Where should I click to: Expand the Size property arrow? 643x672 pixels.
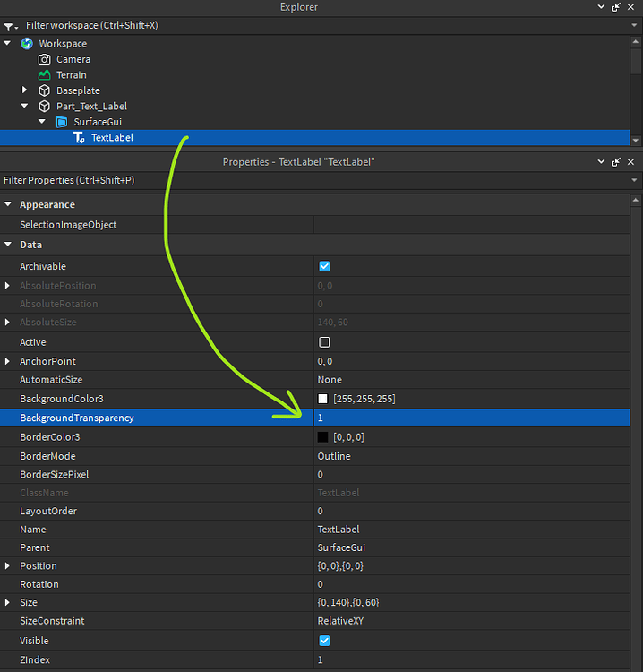coord(8,603)
